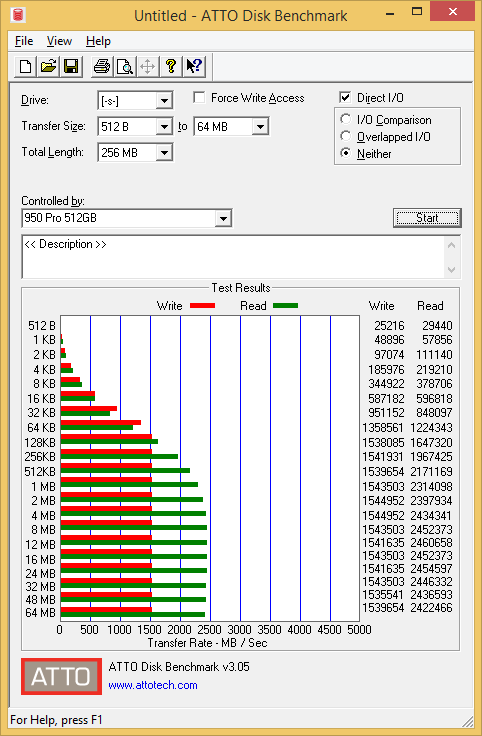Image resolution: width=482 pixels, height=736 pixels.
Task: Click the red ATTO logo
Action: click(x=61, y=676)
